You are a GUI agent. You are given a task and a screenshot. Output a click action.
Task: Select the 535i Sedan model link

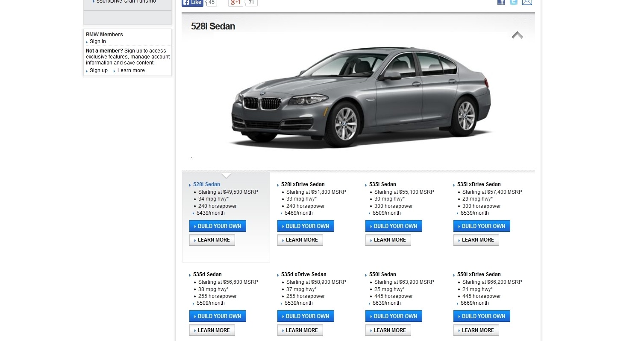click(x=382, y=184)
